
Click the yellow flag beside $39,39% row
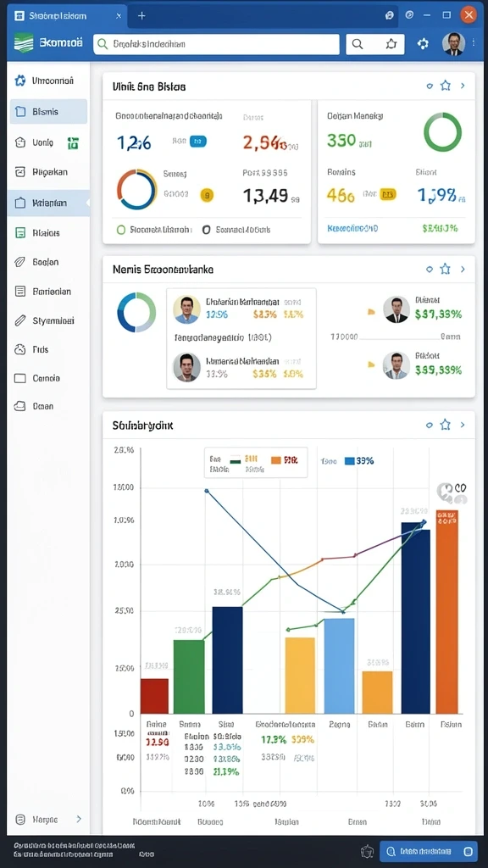(371, 364)
